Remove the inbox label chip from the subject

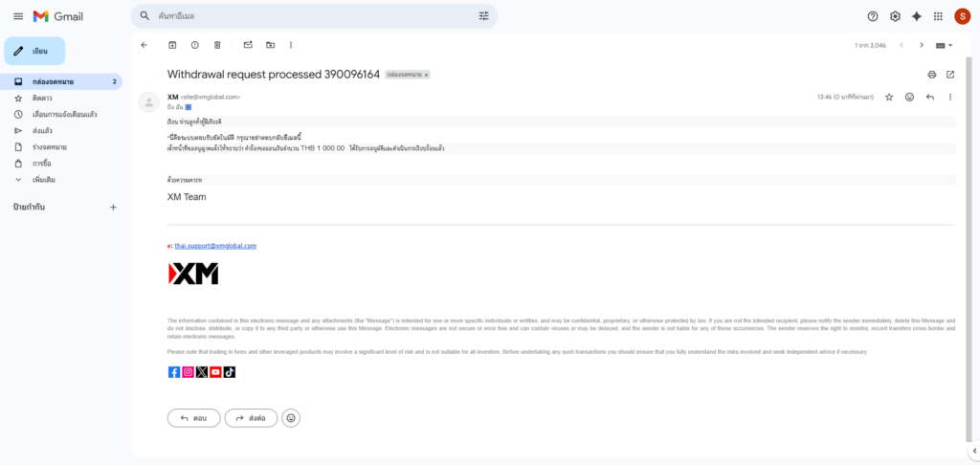tap(427, 74)
